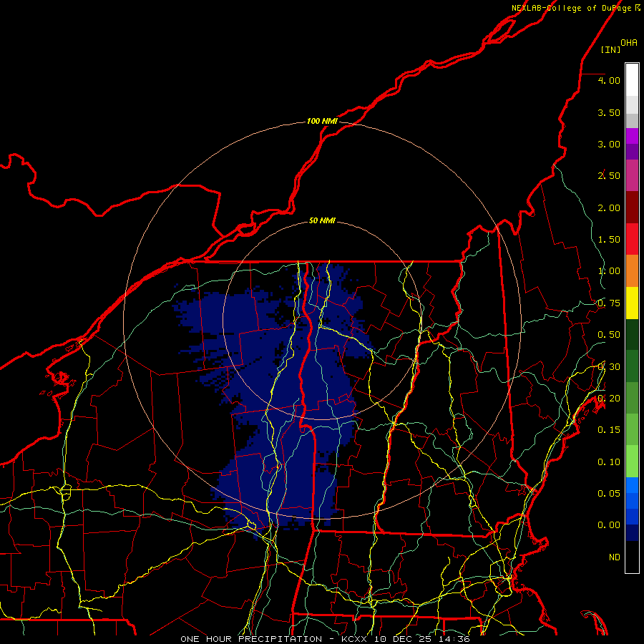This screenshot has width=644, height=644.
Task: Click the 50 NMI range ring label
Action: 322,220
